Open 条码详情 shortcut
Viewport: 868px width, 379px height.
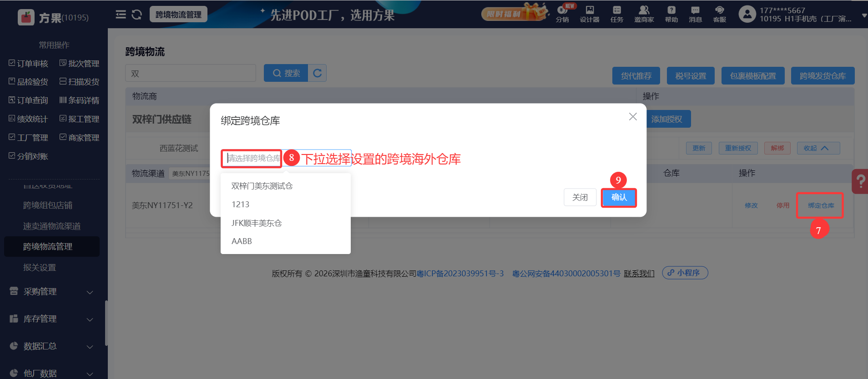[79, 100]
